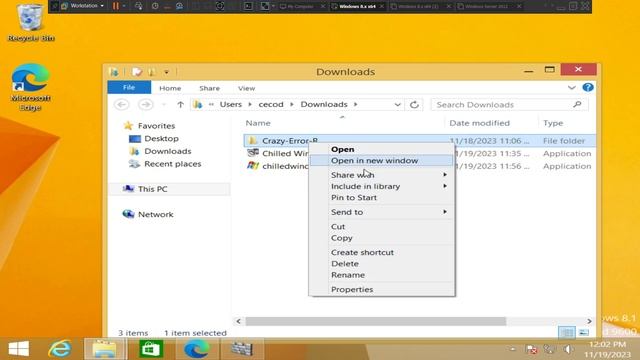Image resolution: width=640 pixels, height=360 pixels.
Task: Select Pin to Start
Action: coord(382,198)
